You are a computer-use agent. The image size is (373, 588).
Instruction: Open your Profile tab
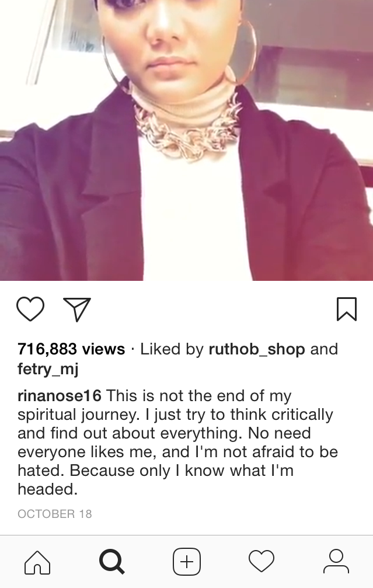(336, 562)
